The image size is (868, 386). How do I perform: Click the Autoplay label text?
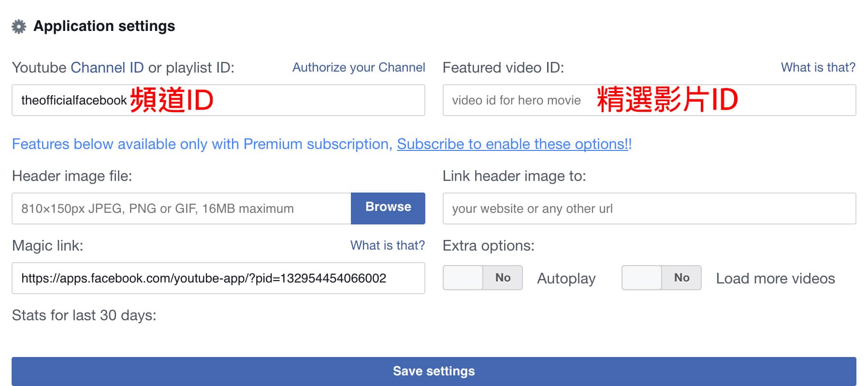point(566,279)
